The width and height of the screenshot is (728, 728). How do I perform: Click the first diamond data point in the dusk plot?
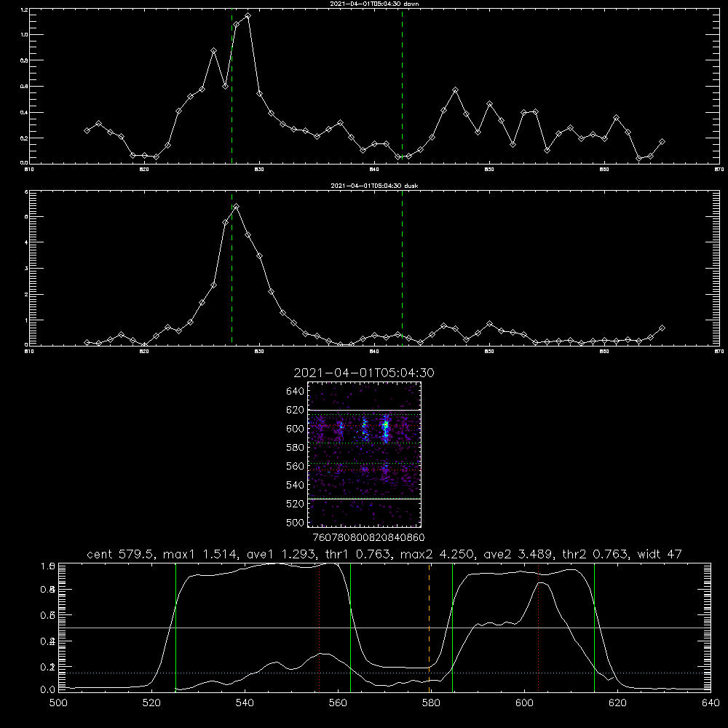point(87,343)
